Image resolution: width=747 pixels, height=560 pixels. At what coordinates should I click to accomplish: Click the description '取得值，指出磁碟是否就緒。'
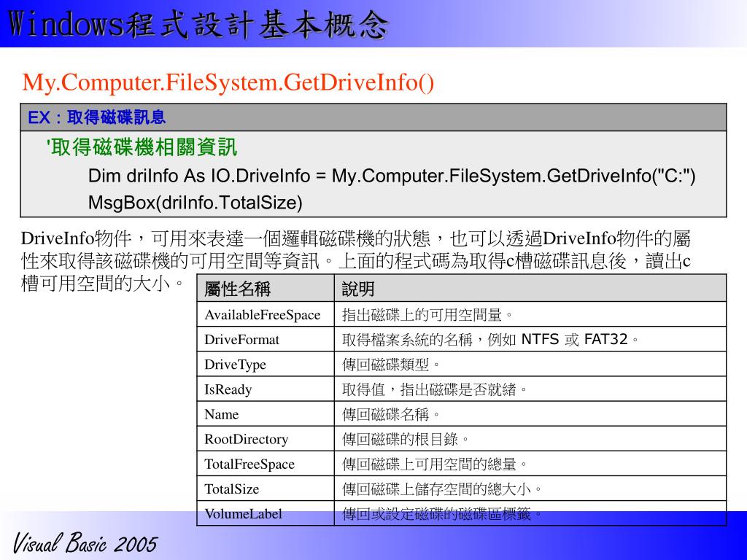435,389
